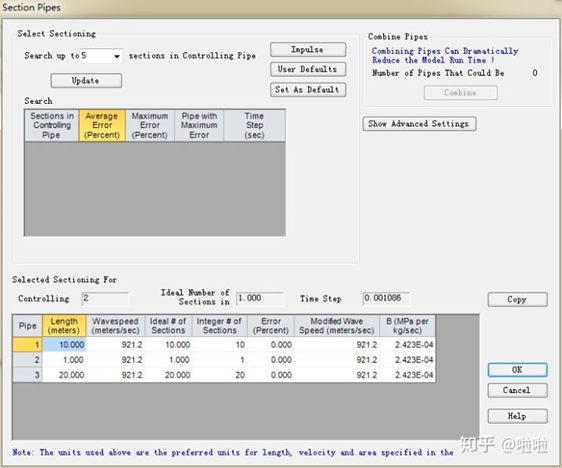Click the Ideal Number of Sections field
The width and height of the screenshot is (562, 468).
click(260, 299)
